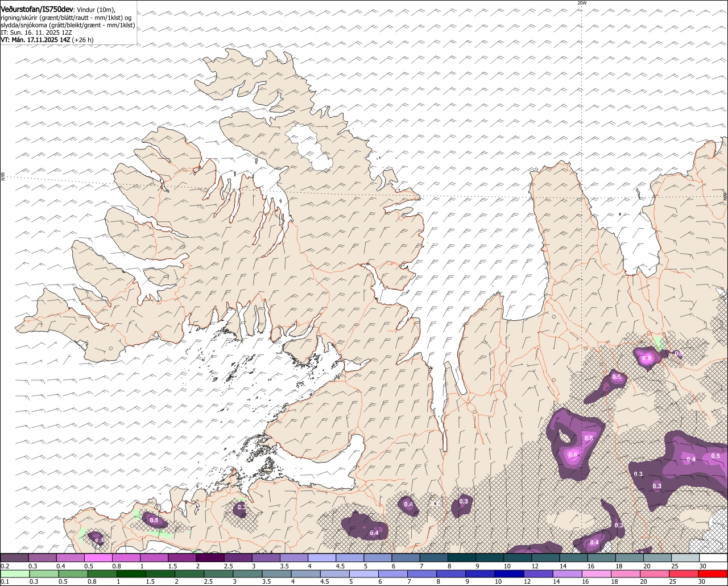The width and height of the screenshot is (728, 586).
Task: Choose the dark teal 8 swatch in upper scale
Action: (x=462, y=558)
